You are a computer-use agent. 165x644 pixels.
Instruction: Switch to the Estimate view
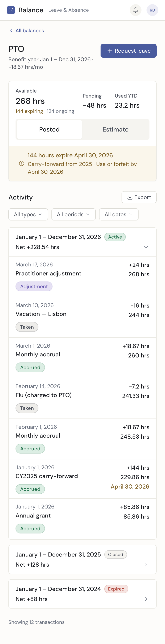click(115, 129)
